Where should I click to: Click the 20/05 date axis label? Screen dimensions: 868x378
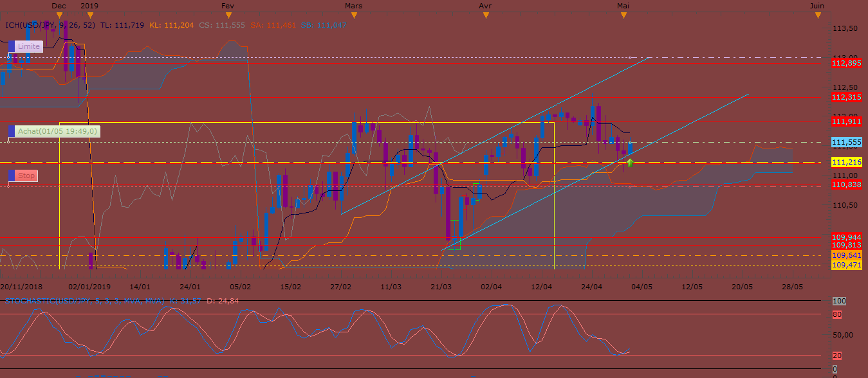pyautogui.click(x=742, y=287)
